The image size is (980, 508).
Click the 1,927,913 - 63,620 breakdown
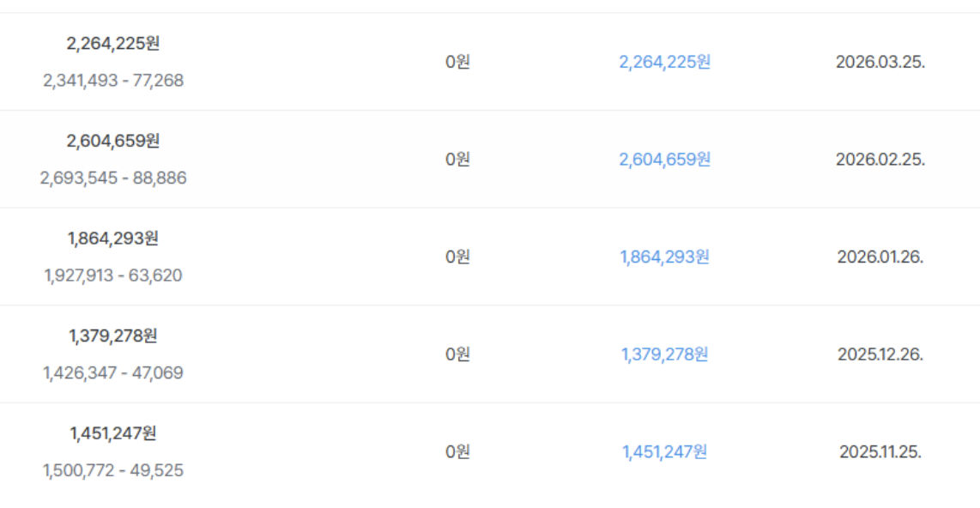click(x=113, y=275)
